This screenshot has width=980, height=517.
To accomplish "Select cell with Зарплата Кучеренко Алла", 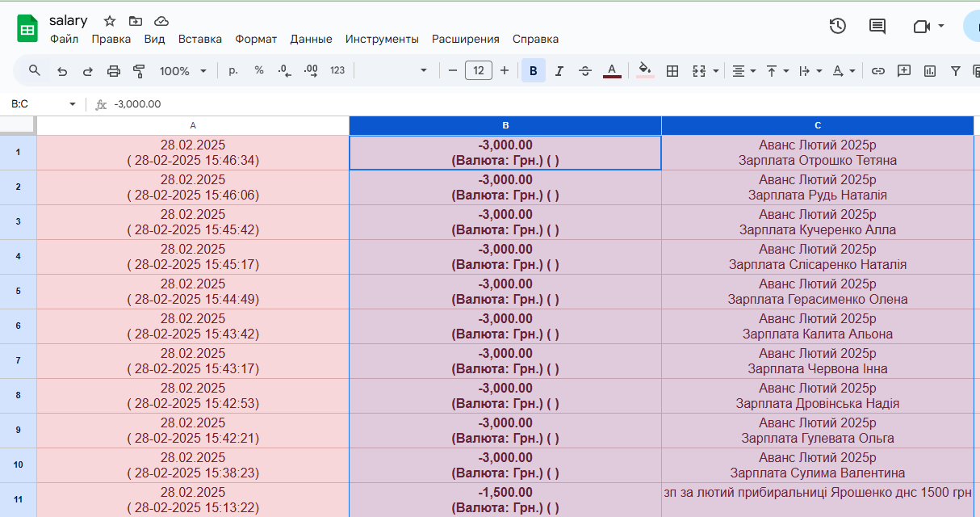I will [x=818, y=222].
